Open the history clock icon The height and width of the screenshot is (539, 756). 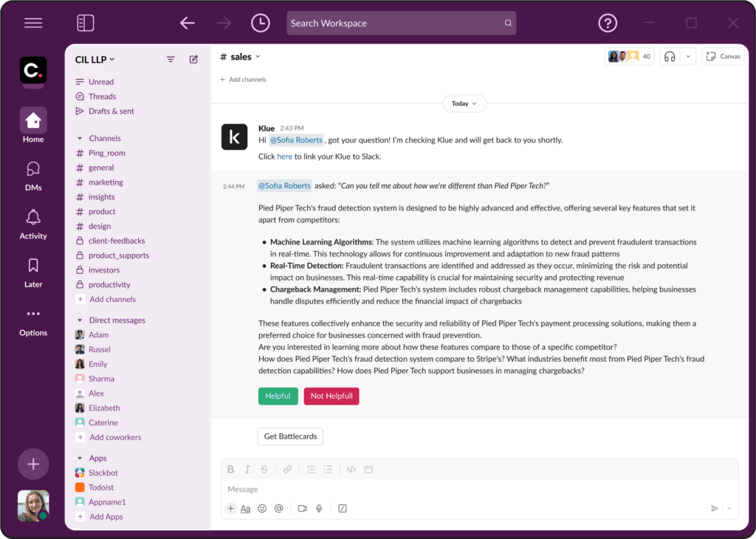click(x=260, y=24)
